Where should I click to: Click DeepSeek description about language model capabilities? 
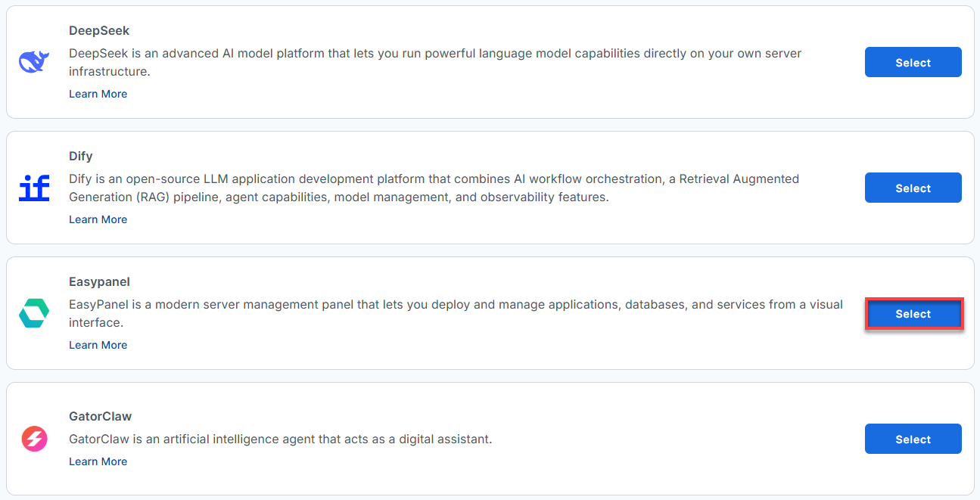click(435, 63)
